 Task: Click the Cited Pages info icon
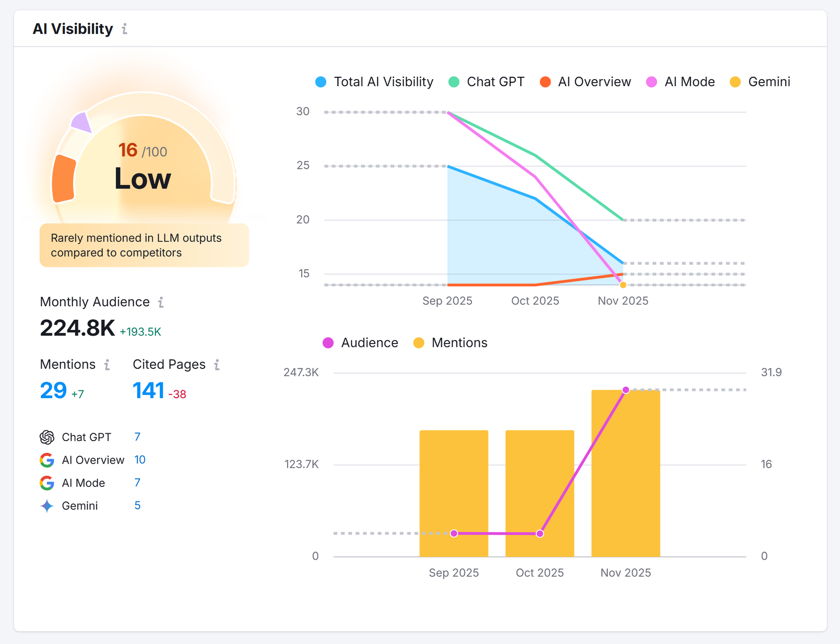point(217,365)
